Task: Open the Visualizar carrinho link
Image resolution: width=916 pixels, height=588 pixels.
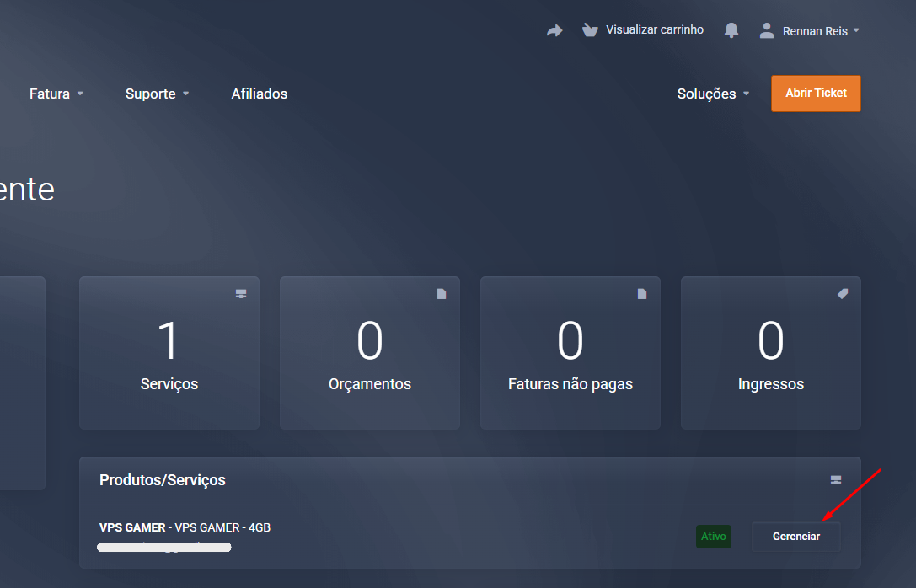Action: point(655,30)
